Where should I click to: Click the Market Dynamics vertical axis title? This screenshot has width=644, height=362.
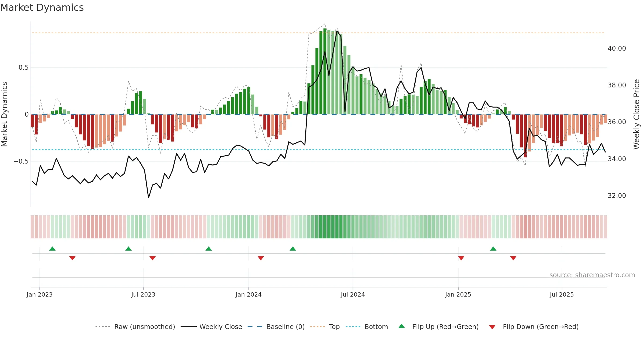pyautogui.click(x=5, y=114)
